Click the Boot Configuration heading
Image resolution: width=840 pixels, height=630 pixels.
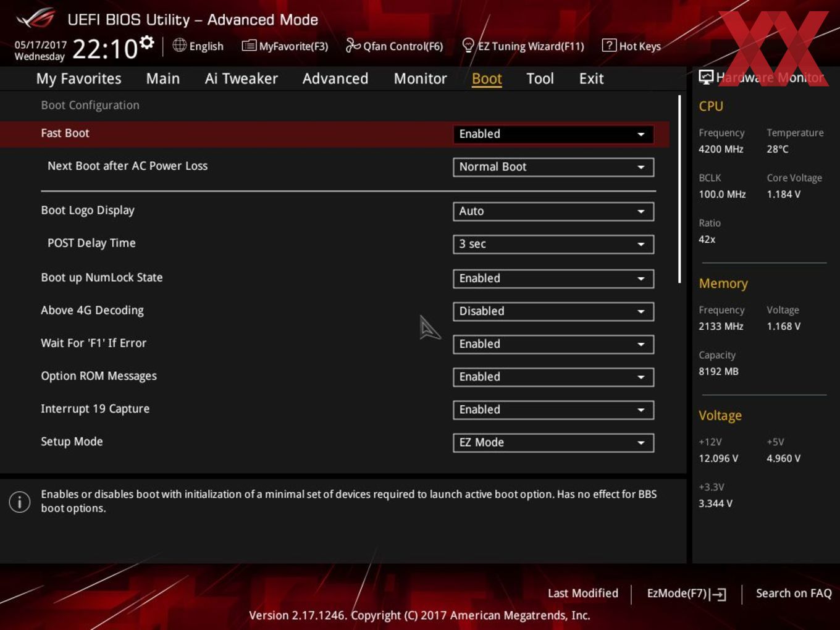[90, 105]
